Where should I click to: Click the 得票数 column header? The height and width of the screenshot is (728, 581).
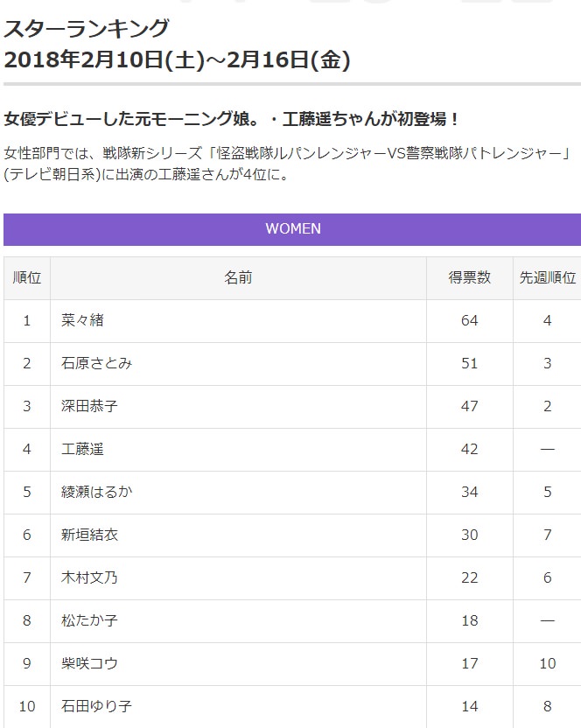[x=470, y=278]
